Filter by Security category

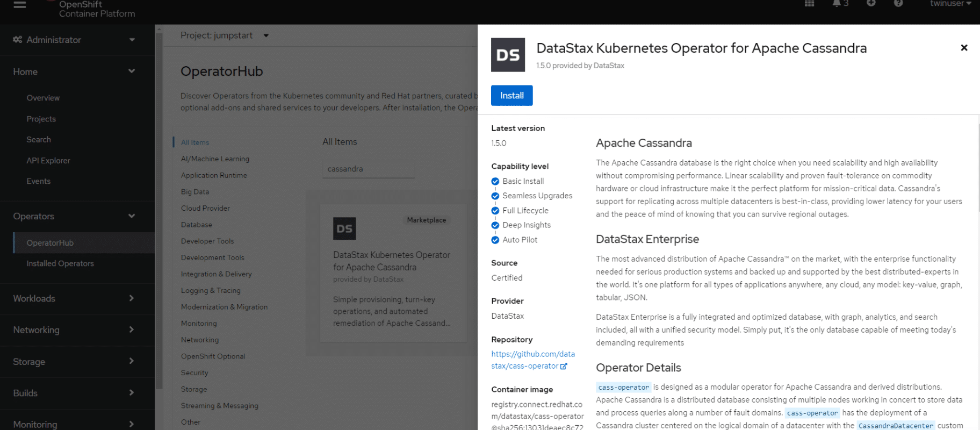194,373
